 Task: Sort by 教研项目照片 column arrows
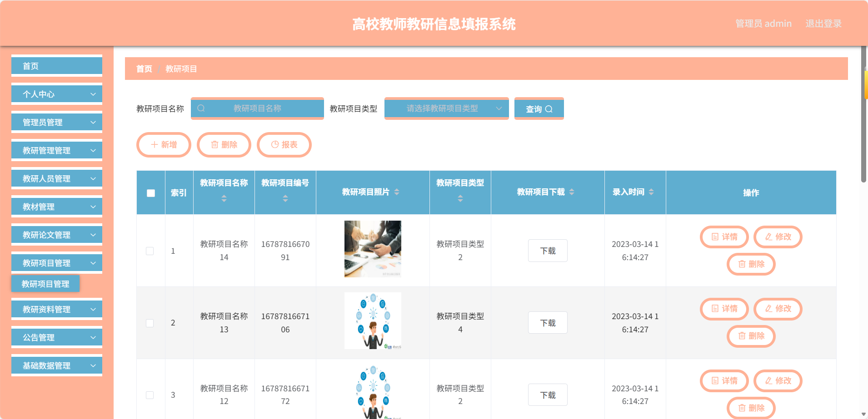(x=397, y=192)
